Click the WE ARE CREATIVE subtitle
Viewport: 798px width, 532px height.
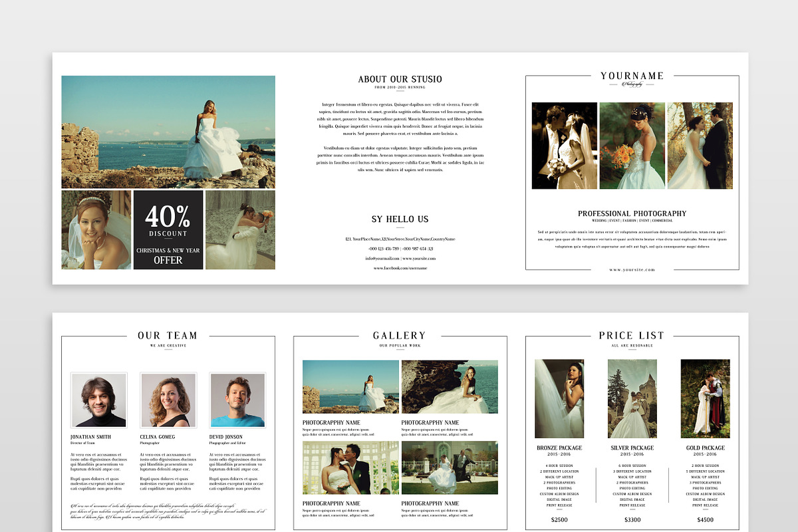click(168, 346)
